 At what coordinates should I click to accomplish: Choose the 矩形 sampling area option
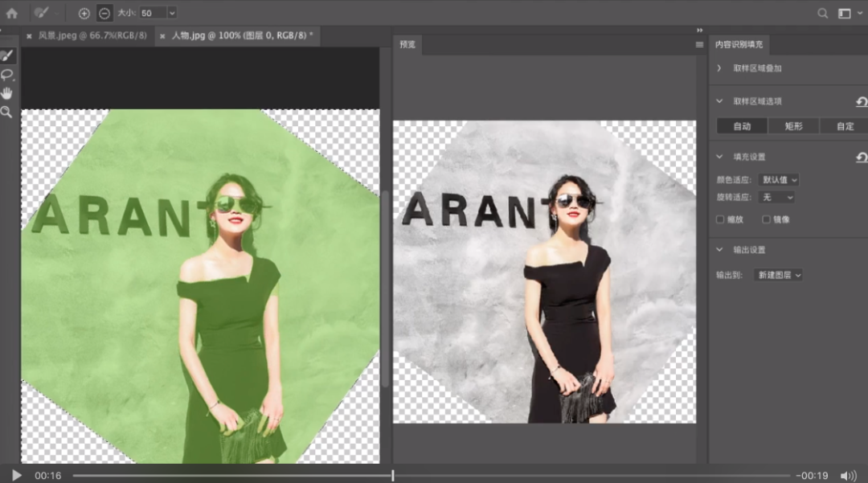(793, 126)
